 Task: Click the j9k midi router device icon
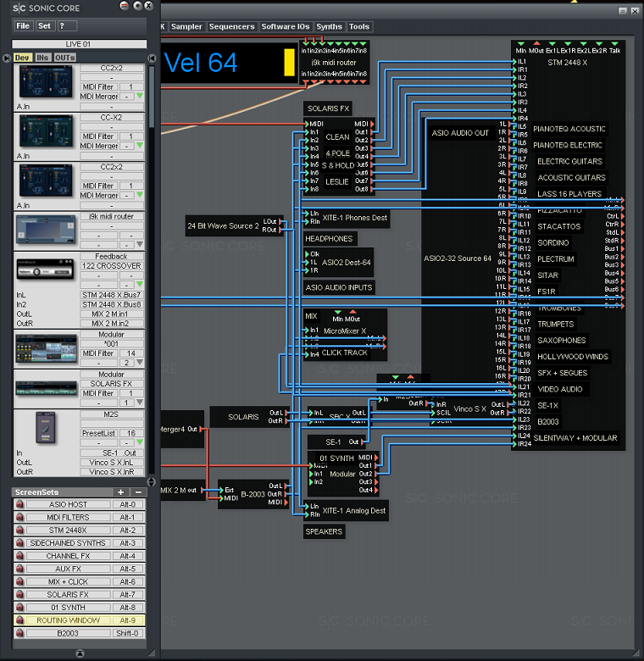(x=47, y=231)
